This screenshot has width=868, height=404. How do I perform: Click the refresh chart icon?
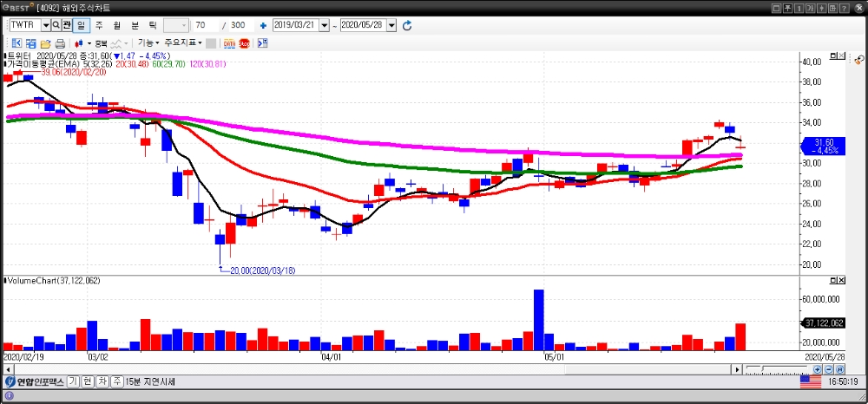(407, 25)
